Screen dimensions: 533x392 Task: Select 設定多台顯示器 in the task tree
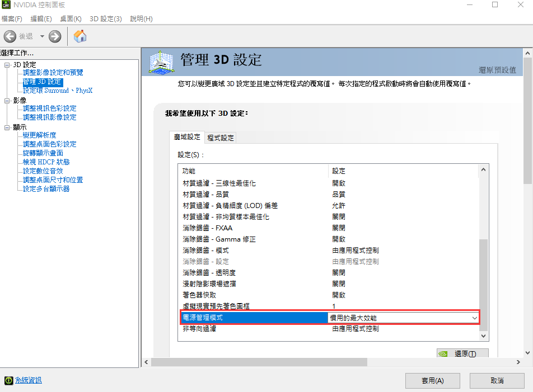pyautogui.click(x=46, y=189)
